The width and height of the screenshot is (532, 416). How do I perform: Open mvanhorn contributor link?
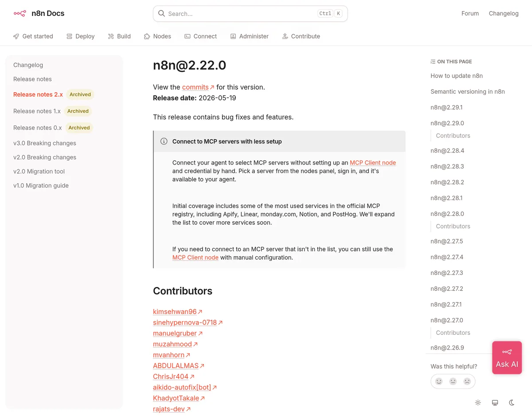tap(168, 355)
